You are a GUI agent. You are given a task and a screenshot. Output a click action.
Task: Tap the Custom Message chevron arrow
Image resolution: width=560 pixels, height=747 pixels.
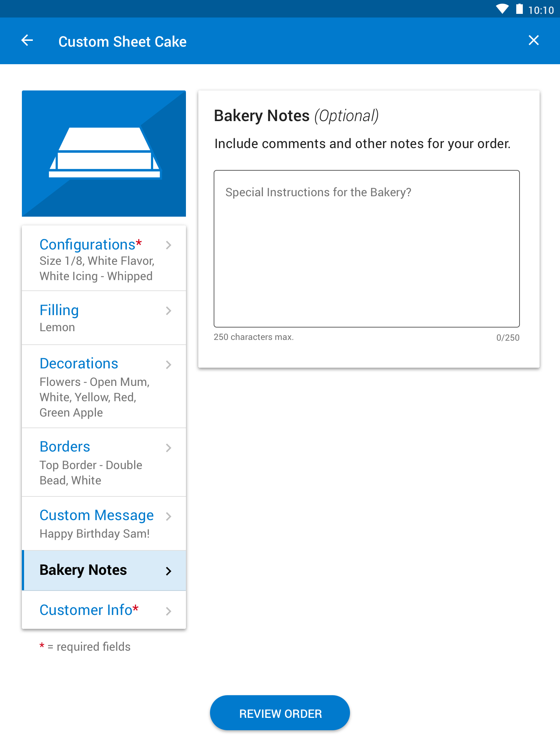point(168,516)
